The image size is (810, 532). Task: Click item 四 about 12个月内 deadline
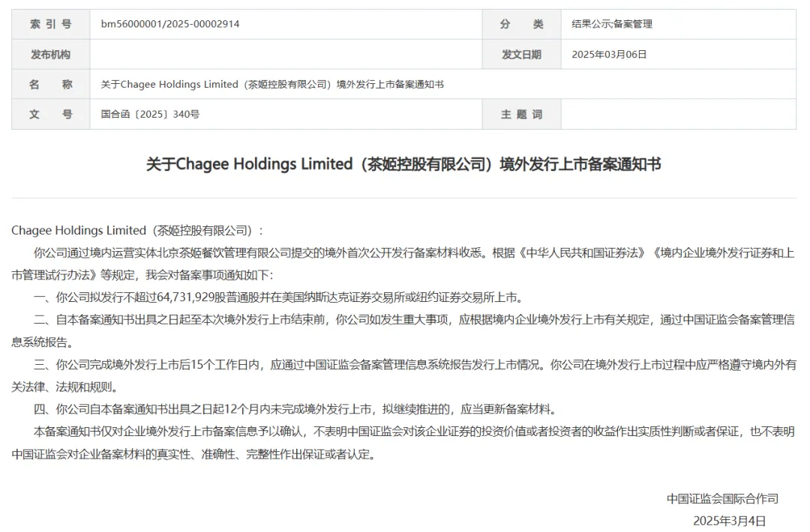coord(296,409)
